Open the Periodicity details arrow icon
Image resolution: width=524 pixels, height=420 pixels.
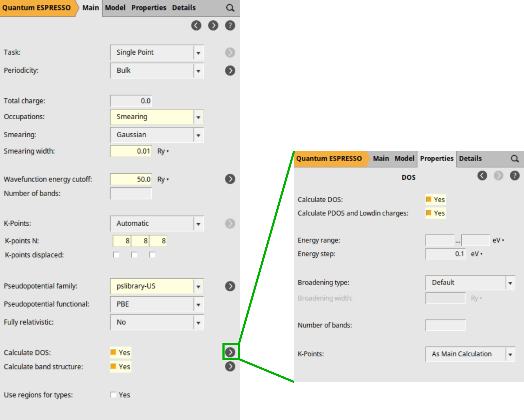point(230,70)
